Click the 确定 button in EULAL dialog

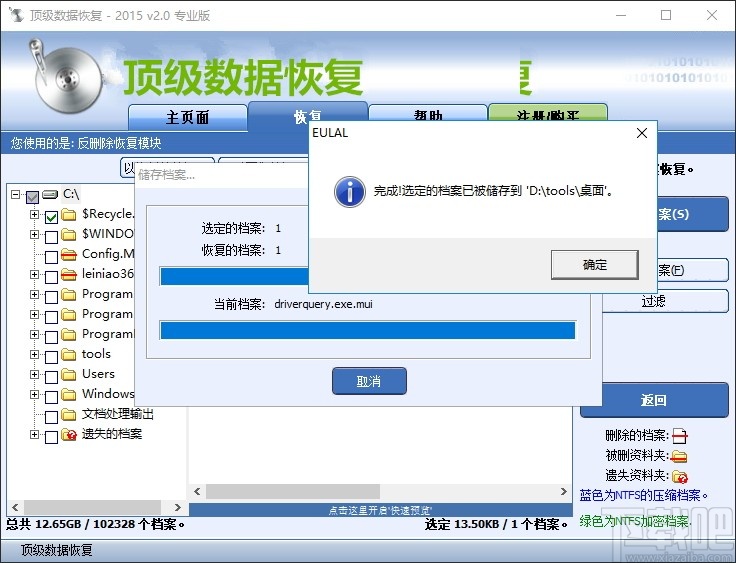point(594,265)
